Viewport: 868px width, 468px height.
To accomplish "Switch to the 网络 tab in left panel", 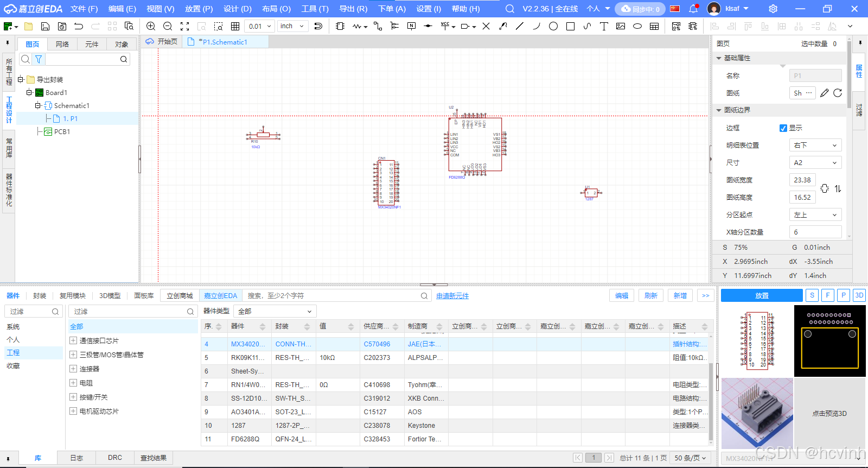I will pos(62,44).
